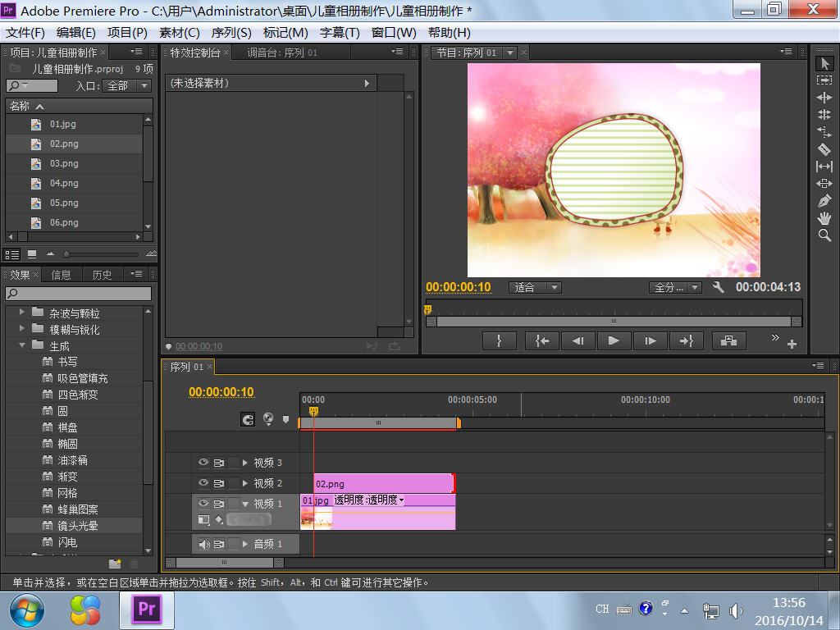Toggle sync lock on 视频 2 track

(x=218, y=482)
